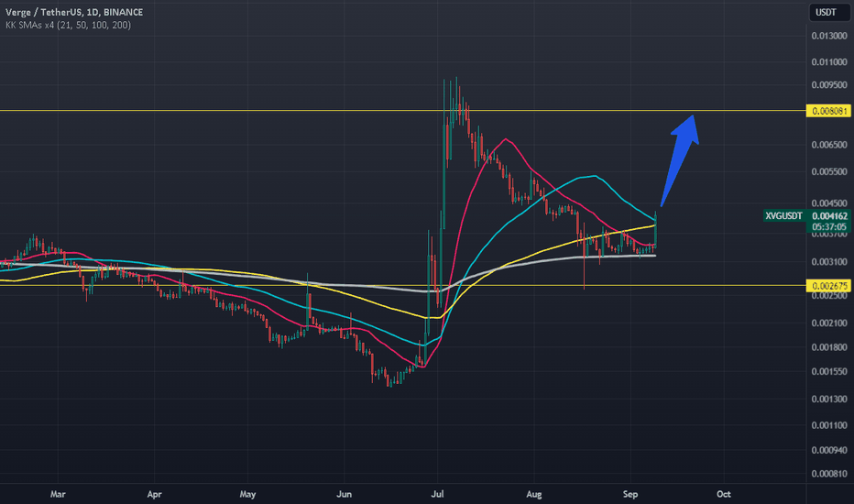Click the 0.009500 price axis label
Screen dimensions: 854x504
829,85
